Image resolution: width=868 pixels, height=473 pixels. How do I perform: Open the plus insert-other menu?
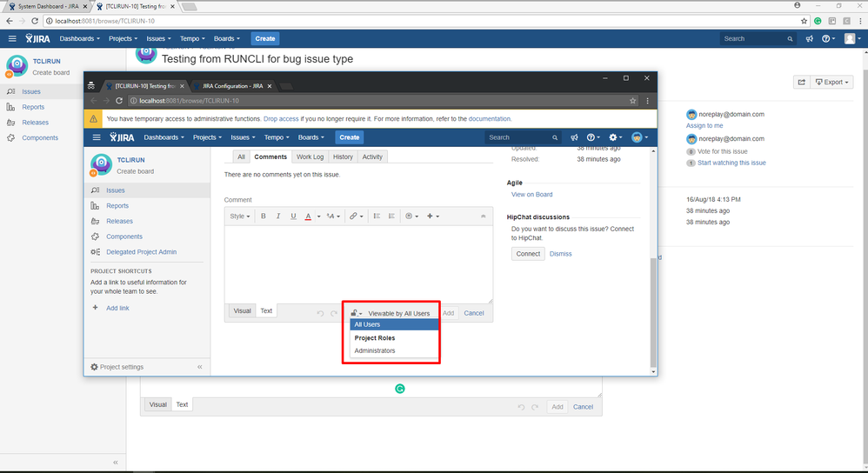coord(433,217)
